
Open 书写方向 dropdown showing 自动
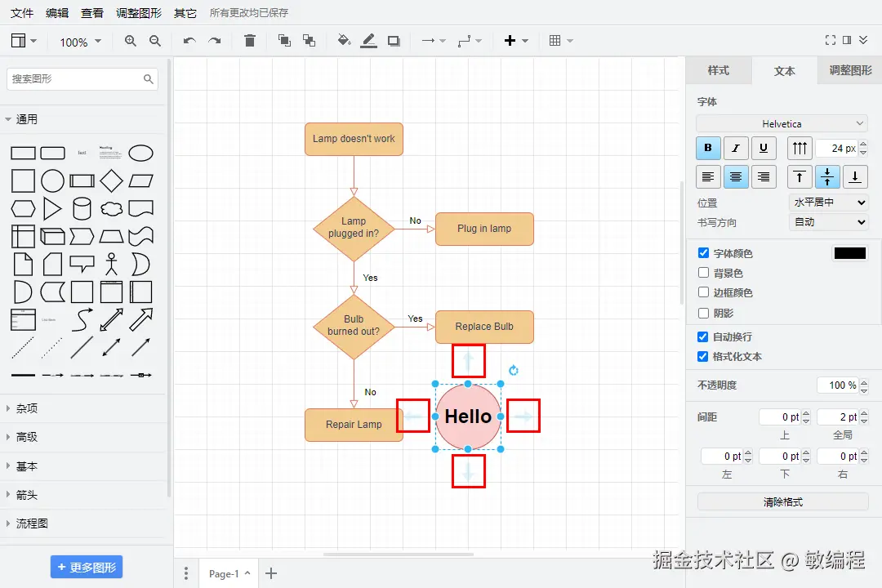pos(829,222)
